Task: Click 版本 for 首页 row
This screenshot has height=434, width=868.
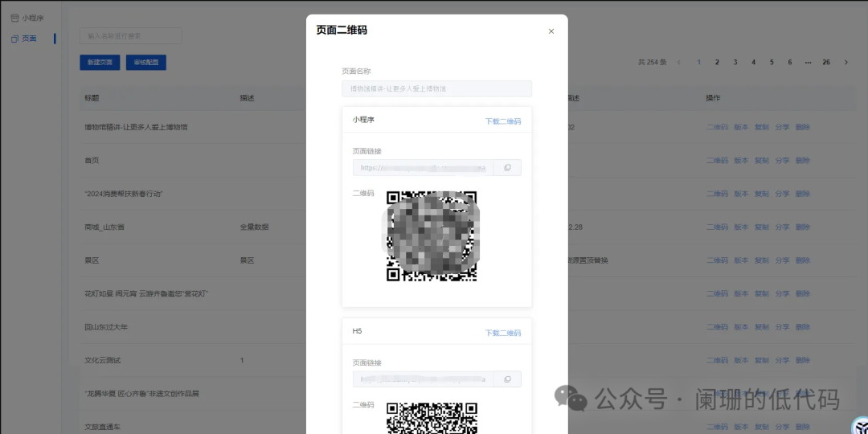Action: (741, 161)
